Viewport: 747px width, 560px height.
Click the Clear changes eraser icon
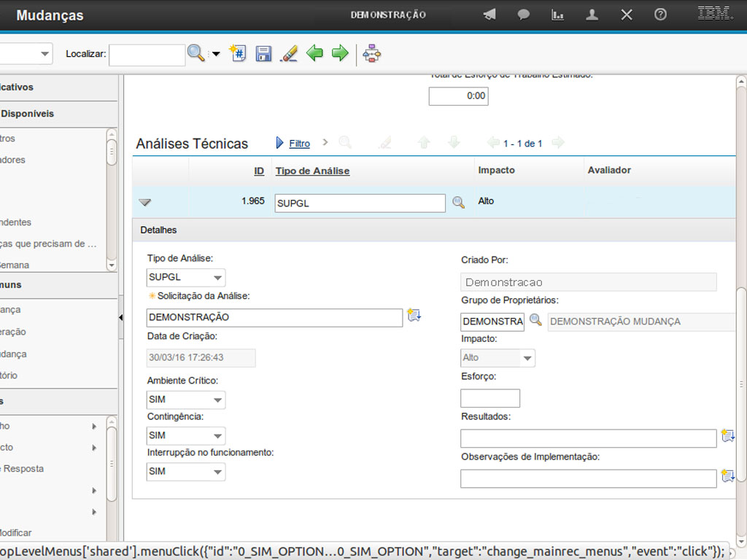[x=289, y=53]
